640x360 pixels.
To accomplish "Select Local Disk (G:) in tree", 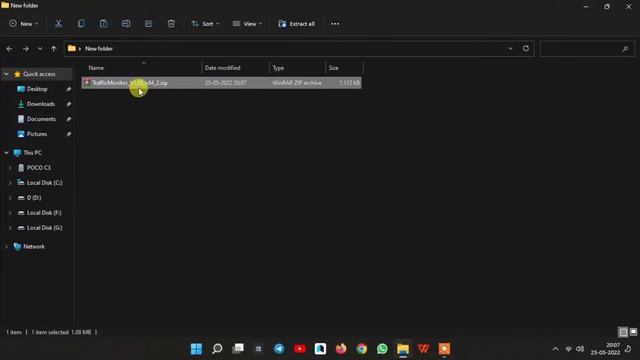I will [x=44, y=228].
